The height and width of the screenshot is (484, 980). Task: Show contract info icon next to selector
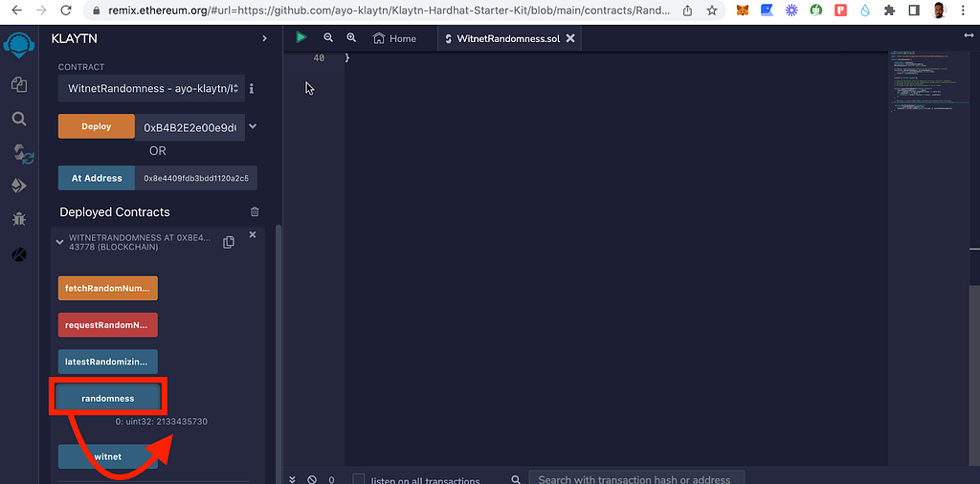(x=252, y=89)
